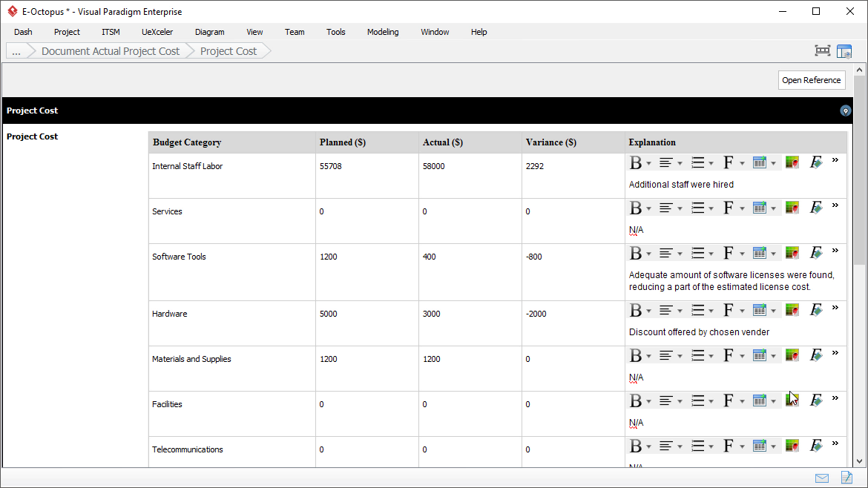
Task: Click Bold icon in Internal Staff Labor row
Action: (636, 162)
